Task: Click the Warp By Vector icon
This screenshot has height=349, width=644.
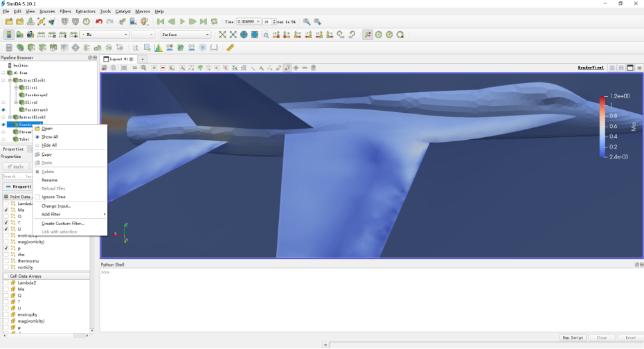Action: point(98,48)
